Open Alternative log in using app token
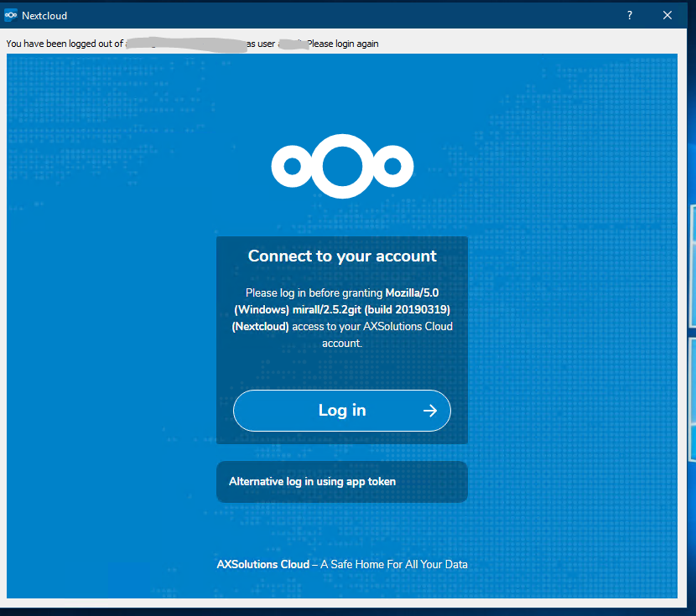Viewport: 696px width, 616px height. (x=342, y=482)
